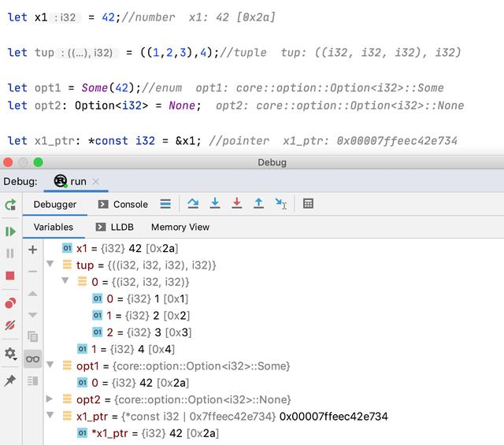
Task: Open Evaluate Expression calculator
Action: [308, 204]
